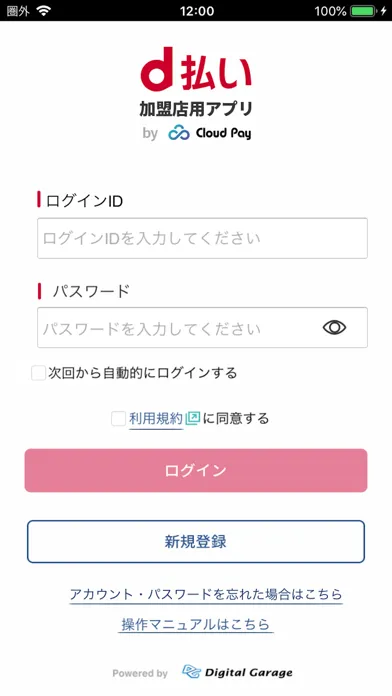Enable 次回から自動的にログインする checkbox
392x696 pixels.
[39, 373]
